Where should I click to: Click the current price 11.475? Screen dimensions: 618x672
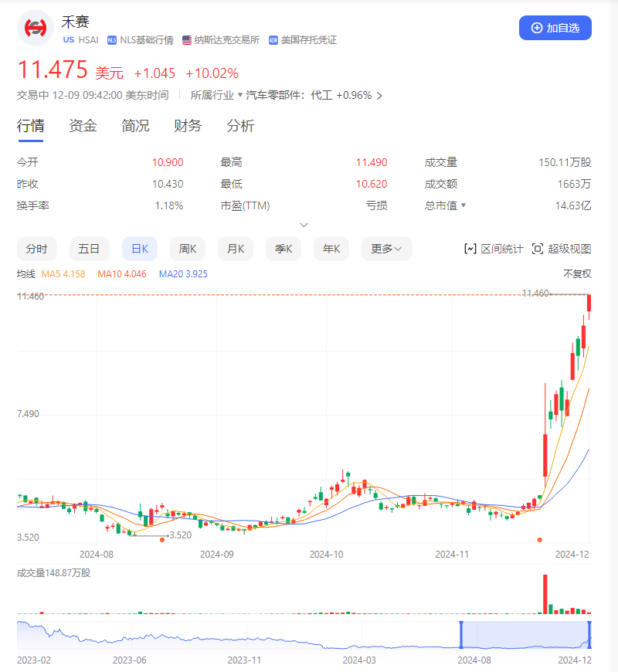click(x=53, y=70)
